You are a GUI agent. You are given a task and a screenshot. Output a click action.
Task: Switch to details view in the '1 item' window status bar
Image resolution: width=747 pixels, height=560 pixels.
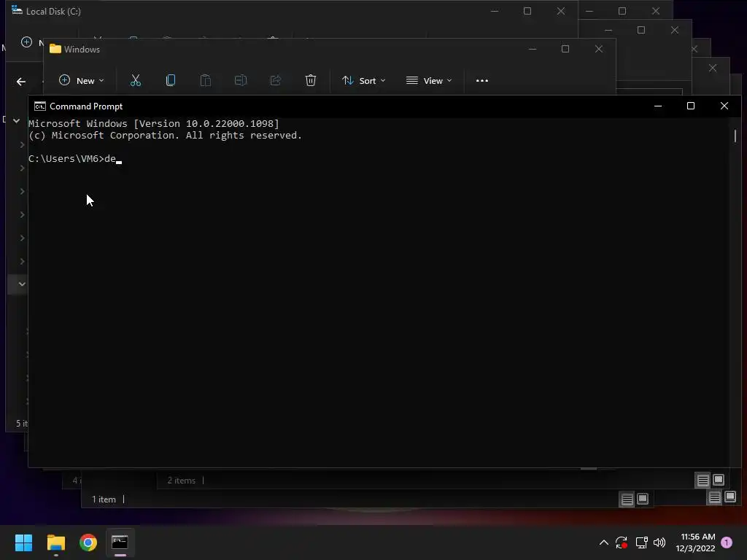click(x=627, y=499)
